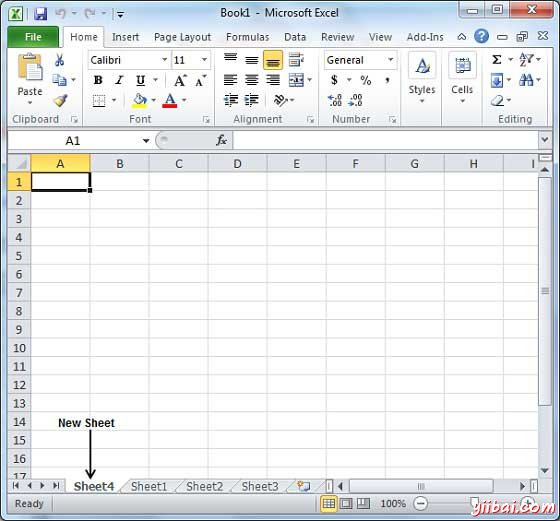This screenshot has height=521, width=560.
Task: Click Increase Decimal icon
Action: tap(335, 100)
